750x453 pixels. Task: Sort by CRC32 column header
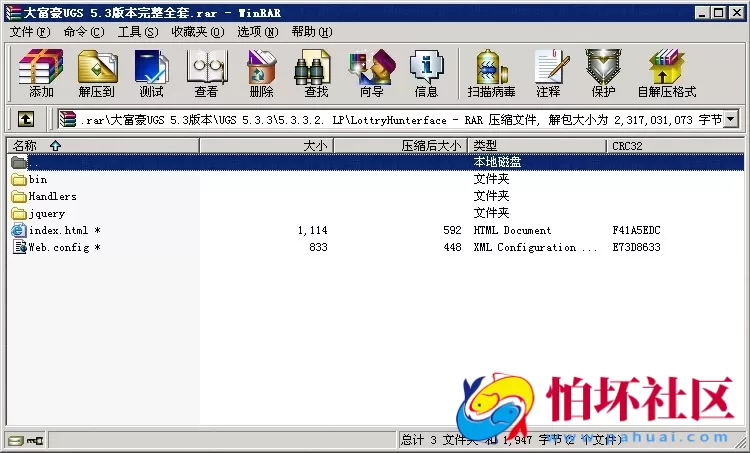[675, 145]
